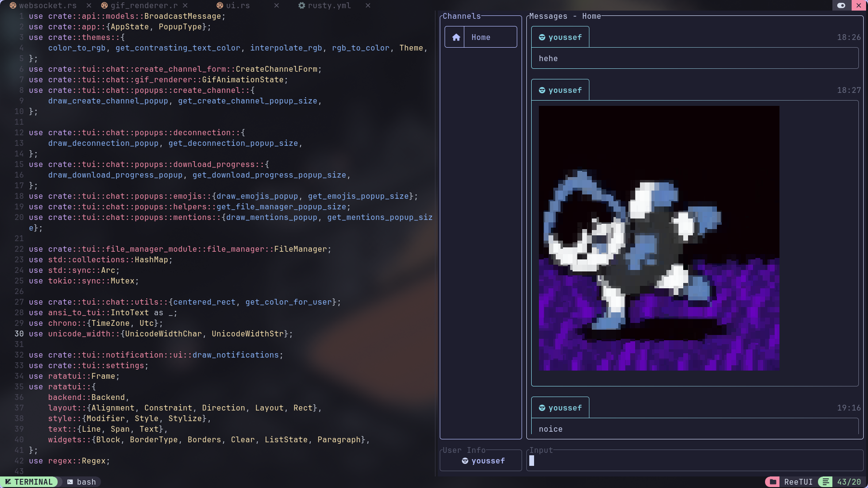Click the ReeTUI project name in statusline
The width and height of the screenshot is (868, 488).
(x=798, y=482)
